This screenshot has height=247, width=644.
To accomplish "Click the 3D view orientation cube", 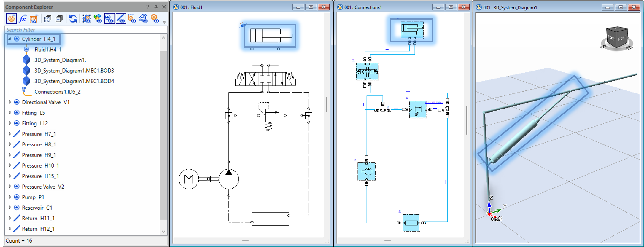I will tap(617, 38).
